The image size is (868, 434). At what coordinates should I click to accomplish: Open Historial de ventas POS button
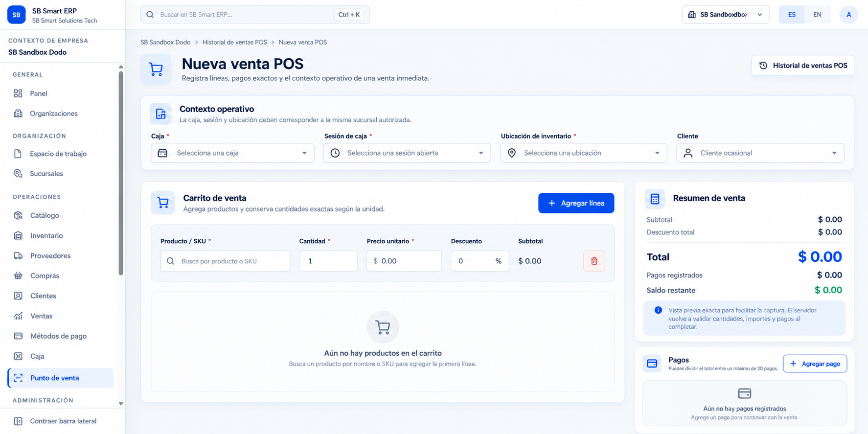tap(803, 66)
